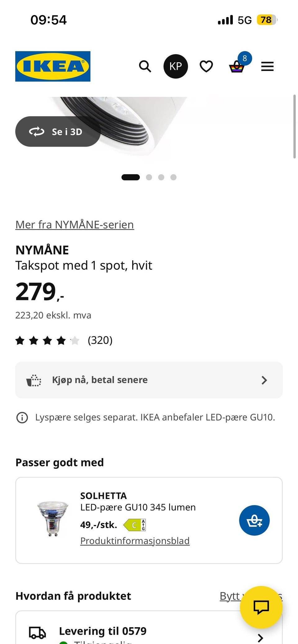Image resolution: width=298 pixels, height=644 pixels.
Task: Click the info icon beside Lyspære text
Action: [x=22, y=418]
